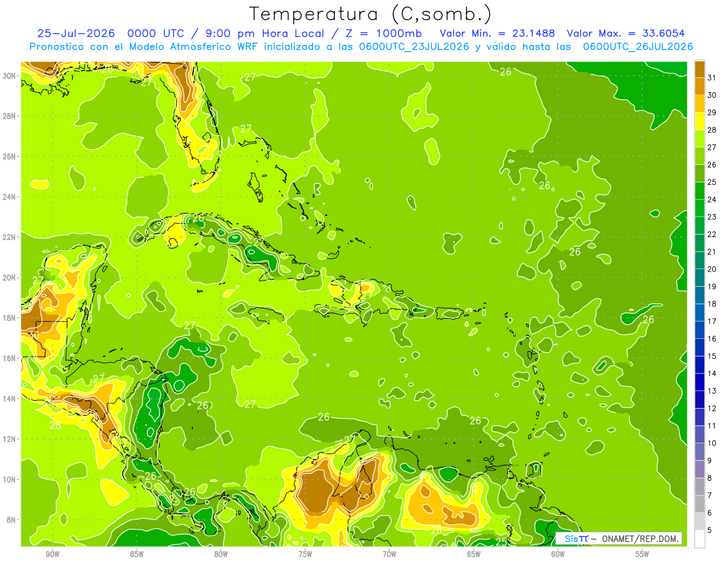Click the '30N' latitude axis label
The image size is (728, 562).
click(9, 76)
